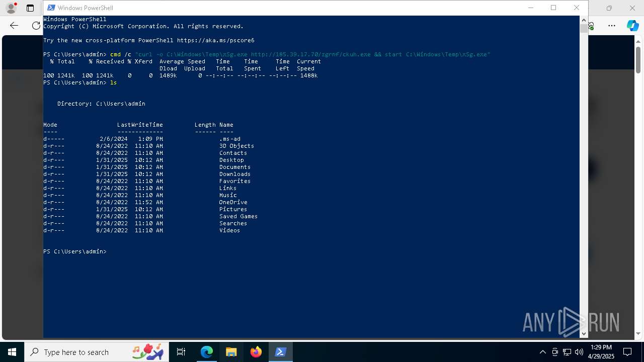
Task: Open the Edge profile avatar
Action: tap(11, 8)
